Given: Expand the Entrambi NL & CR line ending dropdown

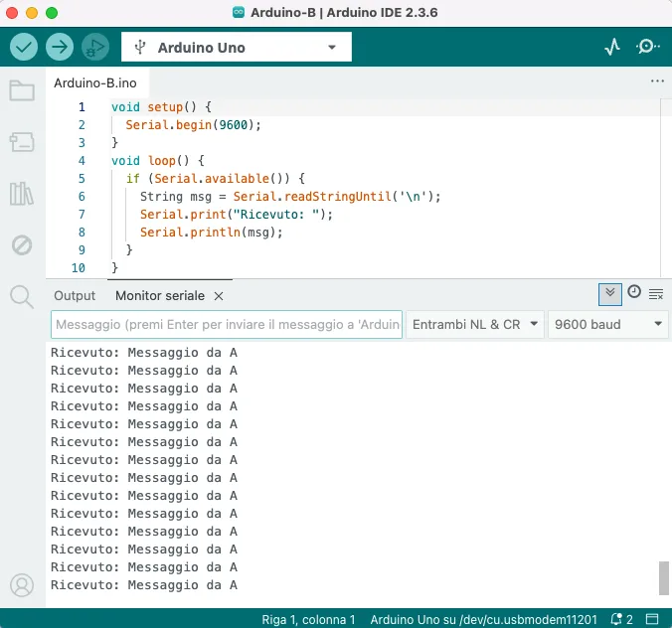Looking at the screenshot, I should pyautogui.click(x=475, y=324).
